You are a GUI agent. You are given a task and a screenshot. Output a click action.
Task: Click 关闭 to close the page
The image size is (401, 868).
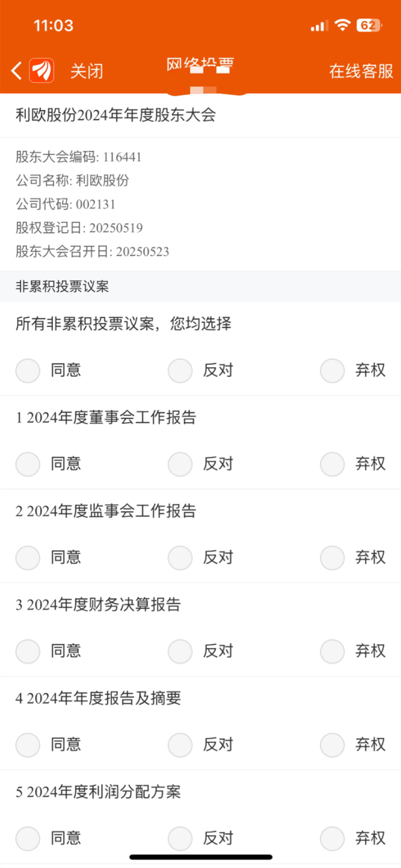coord(87,71)
